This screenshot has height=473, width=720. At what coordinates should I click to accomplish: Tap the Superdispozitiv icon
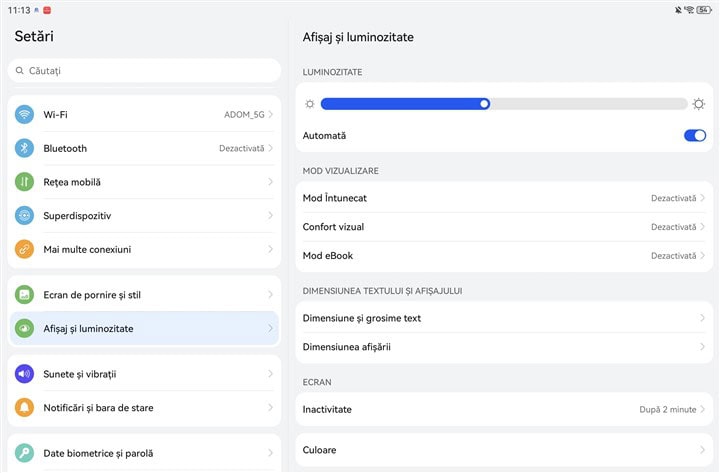coord(24,215)
